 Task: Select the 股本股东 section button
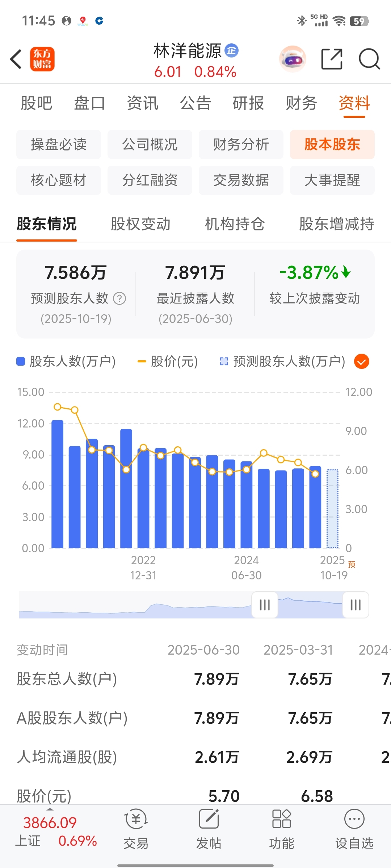point(332,144)
